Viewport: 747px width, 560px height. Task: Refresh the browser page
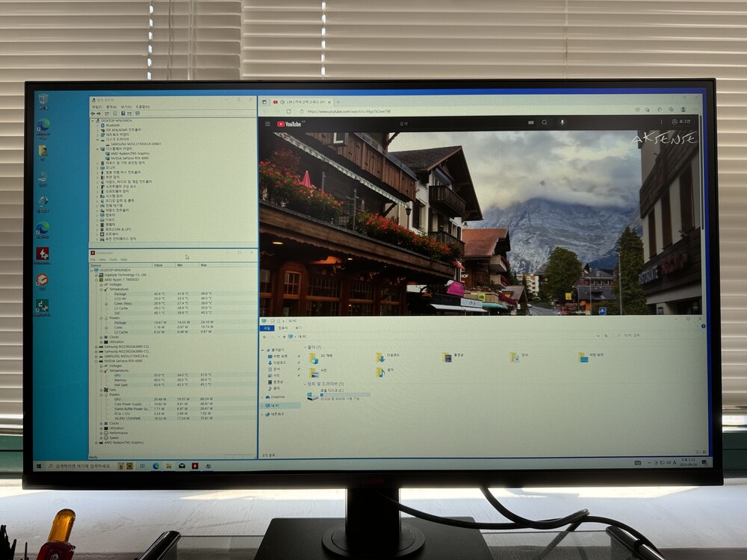pyautogui.click(x=289, y=111)
